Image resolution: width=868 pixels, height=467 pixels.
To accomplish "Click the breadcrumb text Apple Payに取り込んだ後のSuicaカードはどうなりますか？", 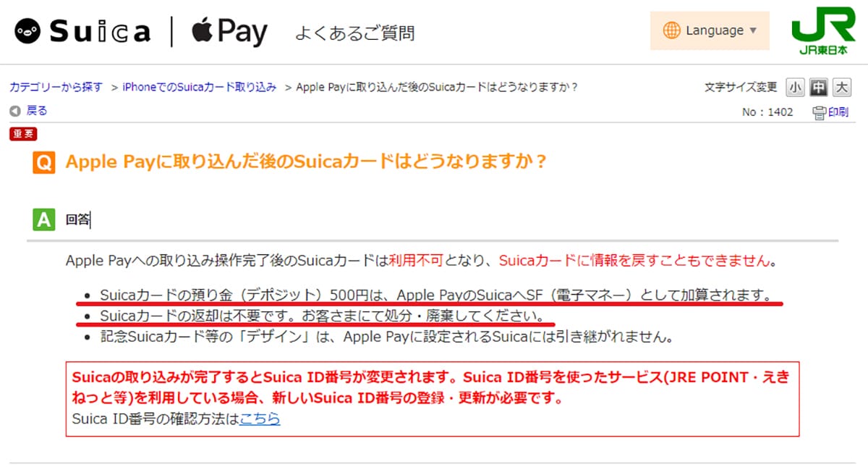I will click(x=437, y=87).
